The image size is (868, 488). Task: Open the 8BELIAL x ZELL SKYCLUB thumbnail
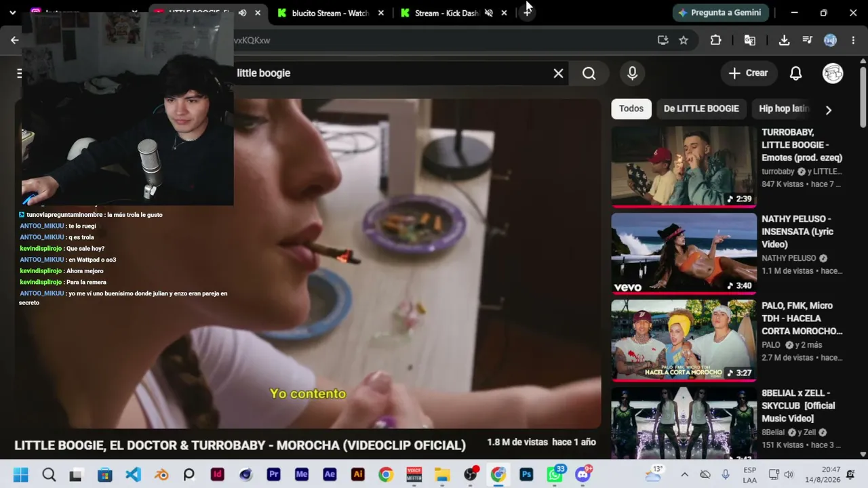click(684, 424)
